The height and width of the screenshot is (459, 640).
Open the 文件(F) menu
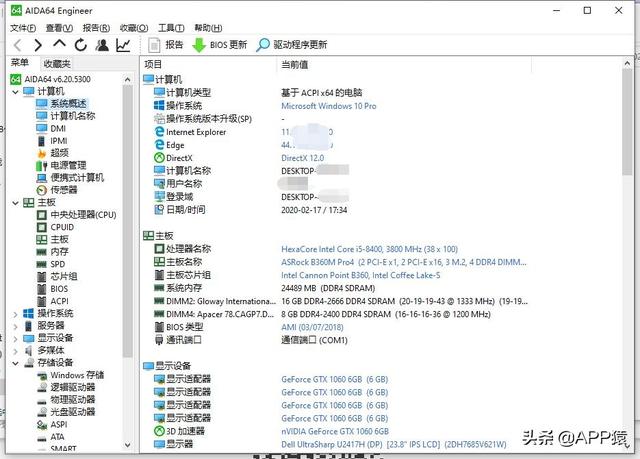point(23,28)
